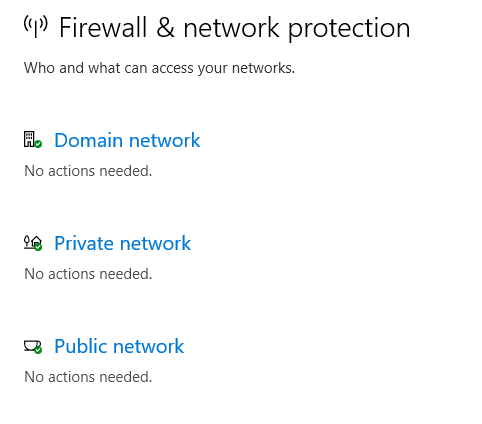482x424 pixels.
Task: Click 'No actions needed' under Public network
Action: click(x=88, y=377)
